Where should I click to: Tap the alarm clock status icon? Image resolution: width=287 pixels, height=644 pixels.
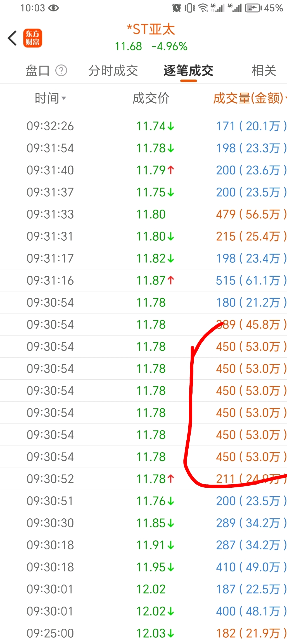pyautogui.click(x=176, y=8)
